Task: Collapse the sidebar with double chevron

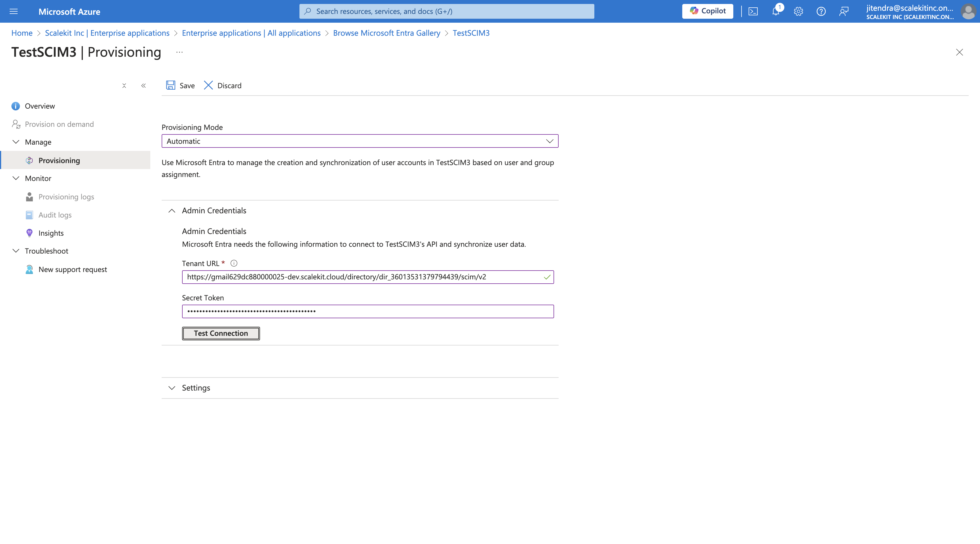Action: click(x=143, y=86)
